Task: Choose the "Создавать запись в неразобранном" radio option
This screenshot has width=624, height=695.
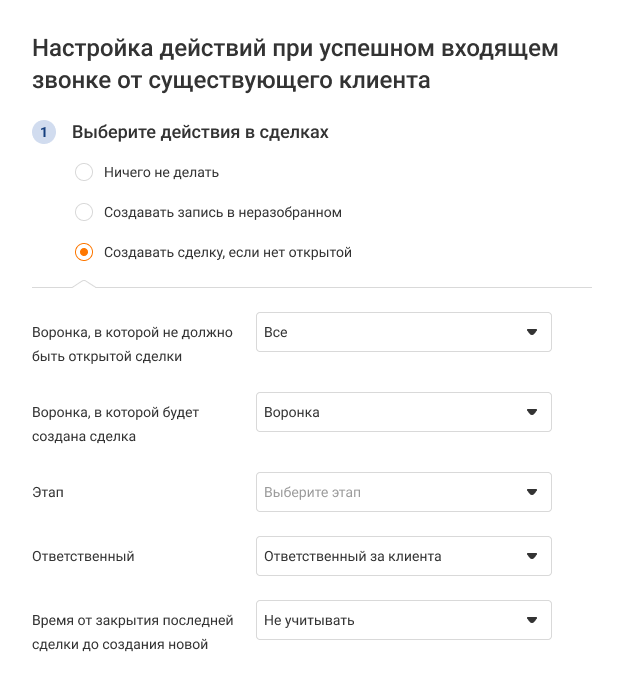Action: (x=84, y=212)
